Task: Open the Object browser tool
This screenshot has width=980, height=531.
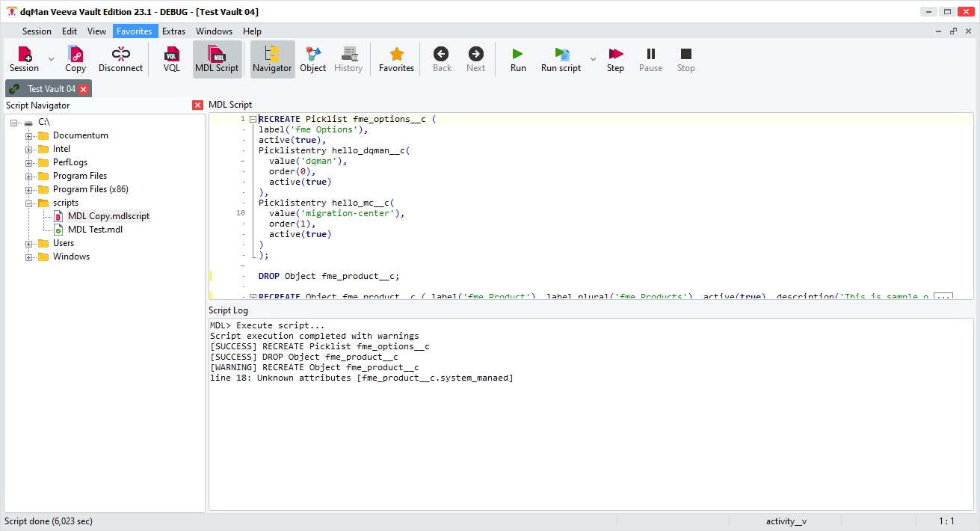Action: coord(312,59)
